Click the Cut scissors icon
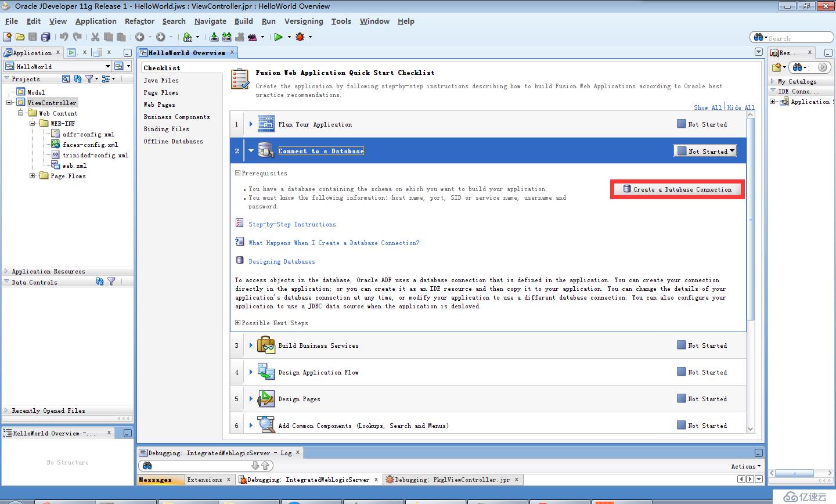Image resolution: width=836 pixels, height=504 pixels. pyautogui.click(x=95, y=37)
